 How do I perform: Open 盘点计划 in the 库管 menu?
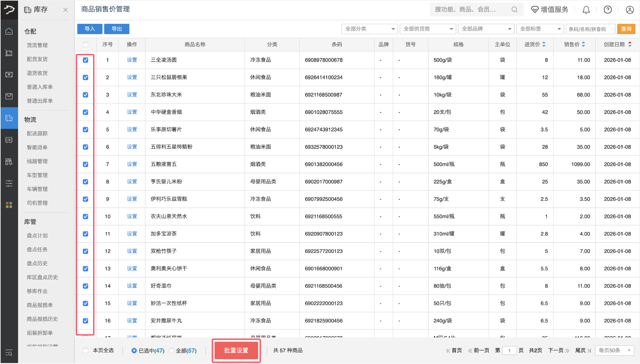[x=37, y=235]
